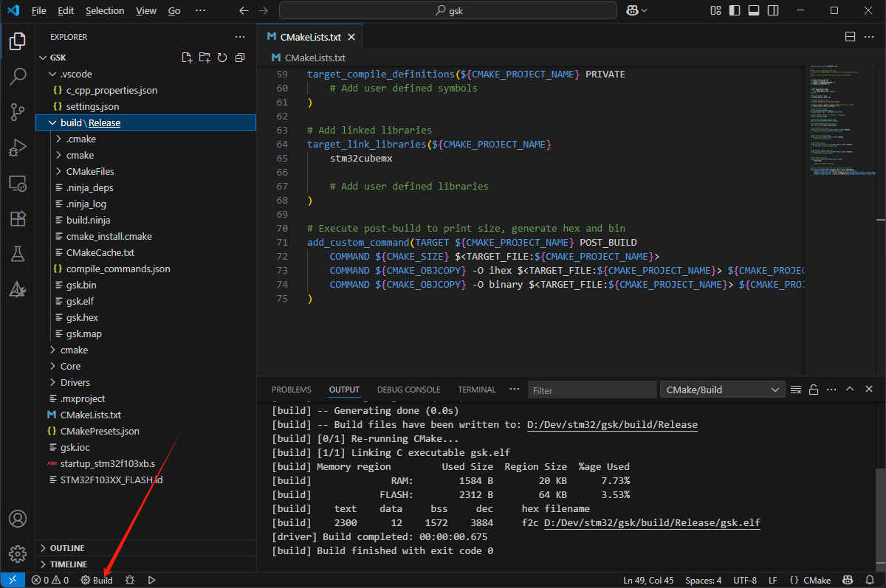This screenshot has width=886, height=588.
Task: Switch to the DEBUG CONSOLE tab
Action: click(408, 390)
